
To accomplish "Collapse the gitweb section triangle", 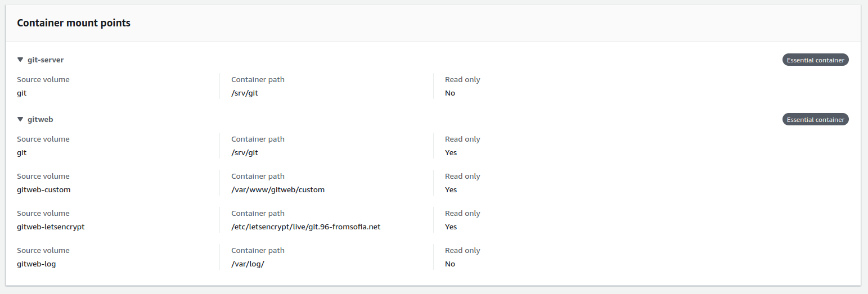I will 20,119.
